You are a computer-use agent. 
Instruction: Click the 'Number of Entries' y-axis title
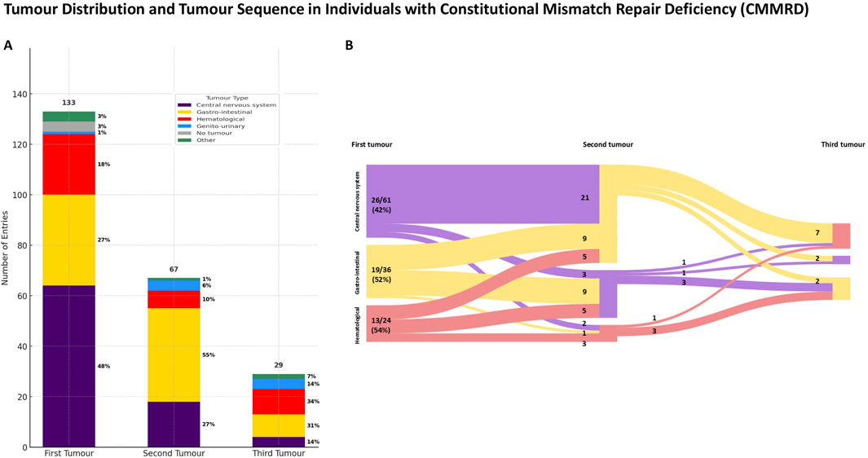coord(7,244)
